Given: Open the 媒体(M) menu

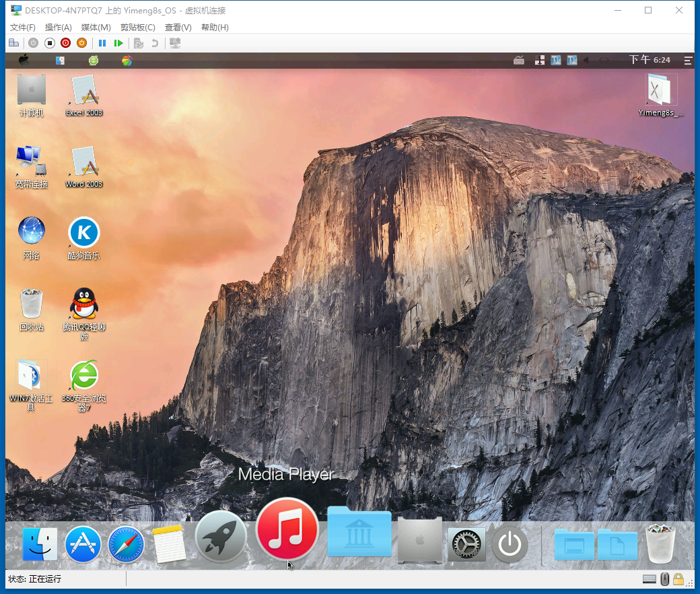Looking at the screenshot, I should point(96,28).
